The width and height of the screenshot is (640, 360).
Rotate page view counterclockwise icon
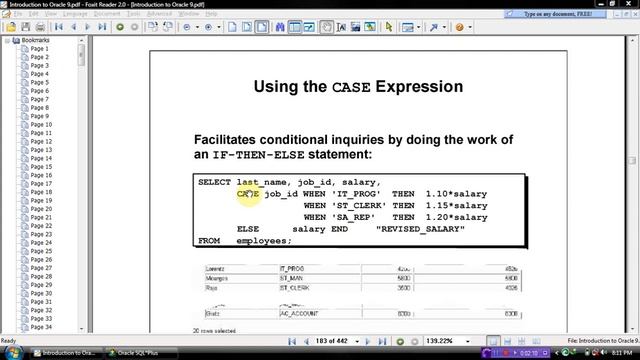click(167, 27)
